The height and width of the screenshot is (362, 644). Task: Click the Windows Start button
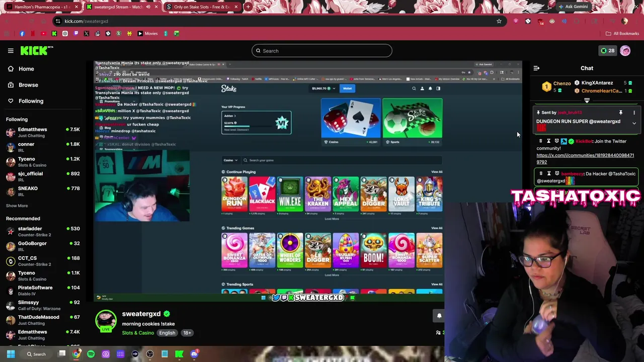click(11, 354)
